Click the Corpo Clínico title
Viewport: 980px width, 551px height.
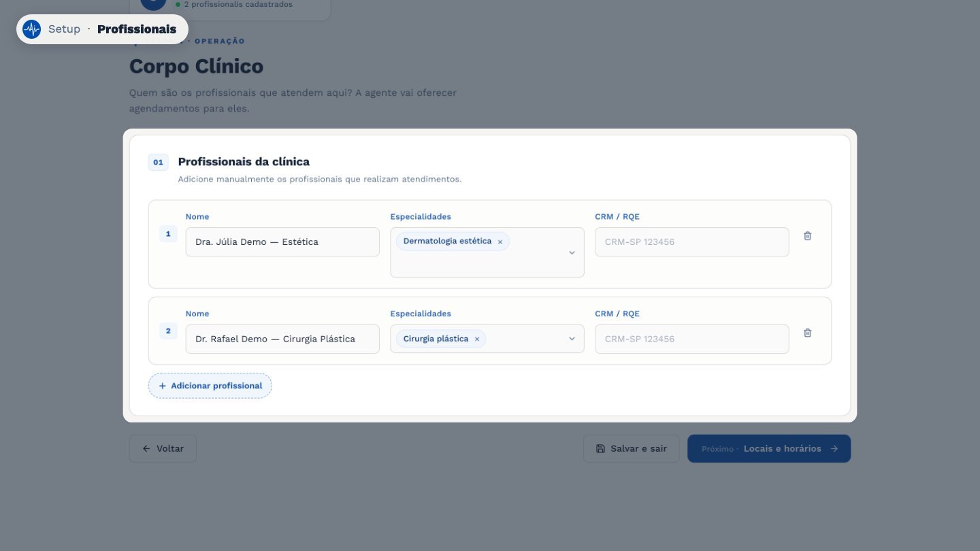196,67
